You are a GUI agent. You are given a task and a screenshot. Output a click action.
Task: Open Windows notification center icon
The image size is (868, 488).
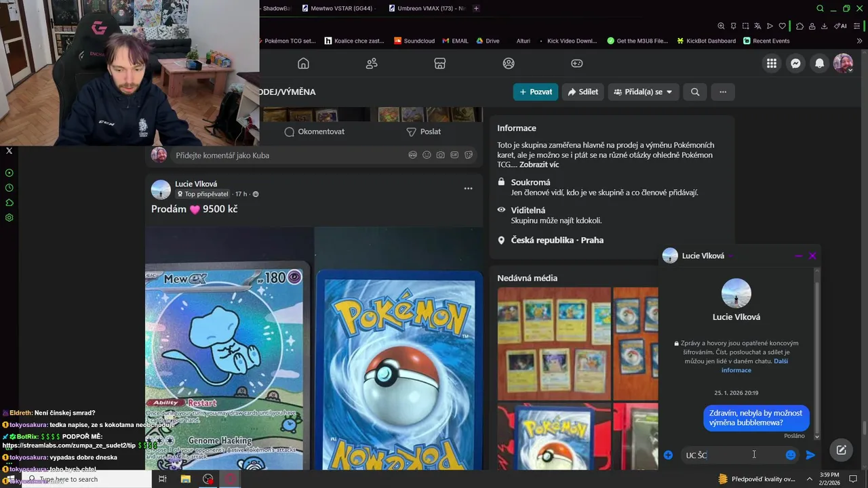(x=853, y=479)
